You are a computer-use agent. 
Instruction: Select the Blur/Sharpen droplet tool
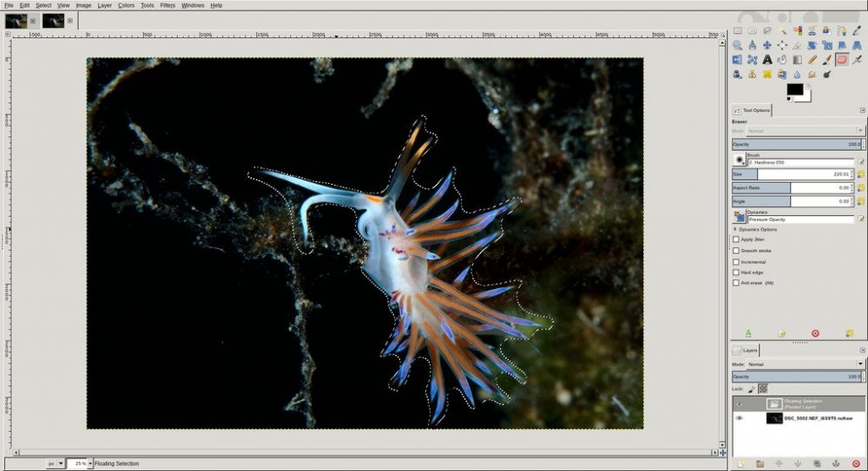pos(797,75)
